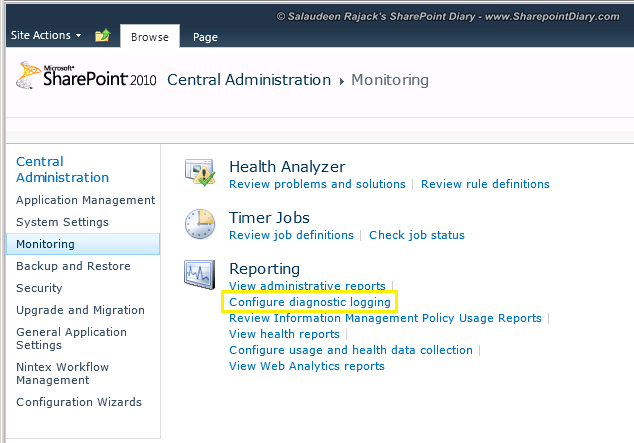Open Review rule definitions link
Viewport: 634px width, 443px height.
click(485, 184)
